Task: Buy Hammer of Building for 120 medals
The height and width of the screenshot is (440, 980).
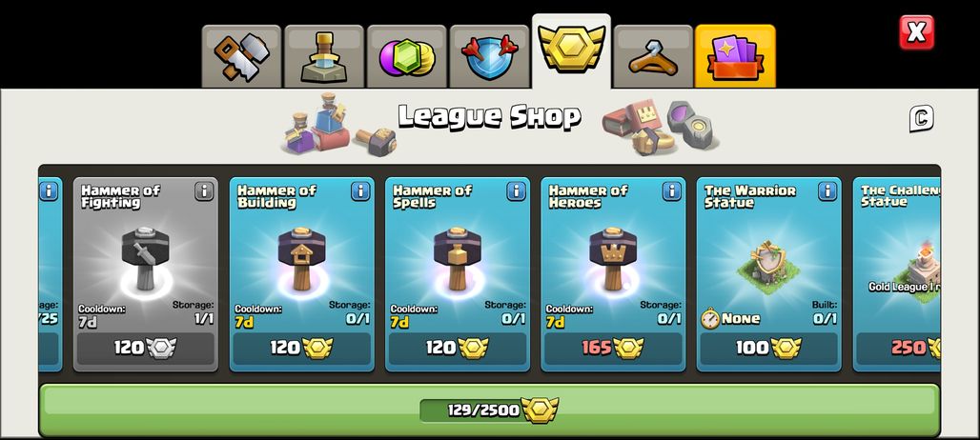Action: coord(302,349)
